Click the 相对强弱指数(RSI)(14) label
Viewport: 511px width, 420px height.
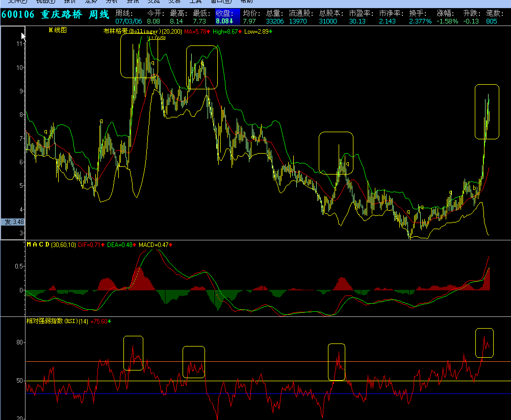(57, 321)
